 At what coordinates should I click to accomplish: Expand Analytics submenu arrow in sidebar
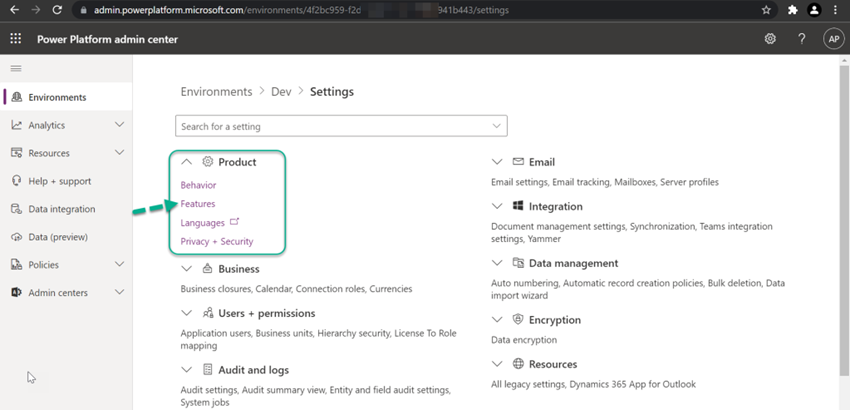coord(120,125)
